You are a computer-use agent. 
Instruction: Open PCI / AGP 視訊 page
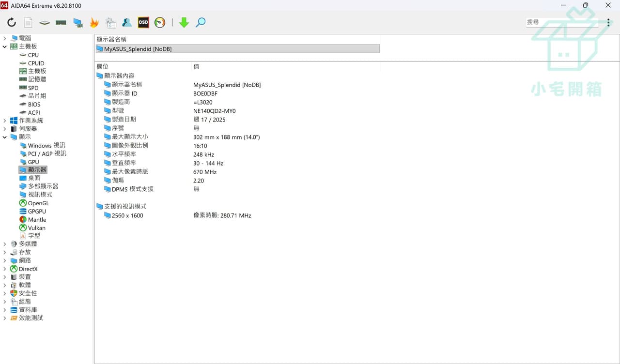(47, 153)
